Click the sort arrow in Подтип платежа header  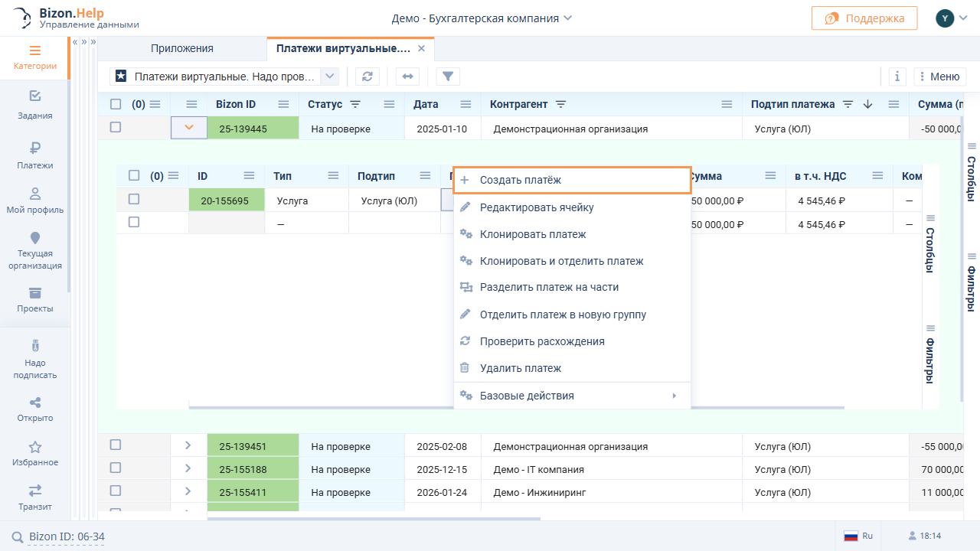(x=867, y=104)
